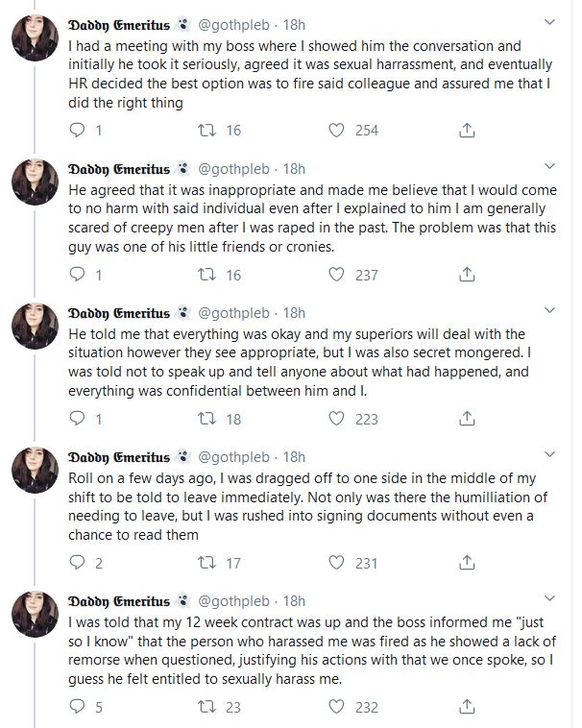Viewport: 582px width, 728px height.
Task: Like the tweet showing 254 likes
Action: 337,130
